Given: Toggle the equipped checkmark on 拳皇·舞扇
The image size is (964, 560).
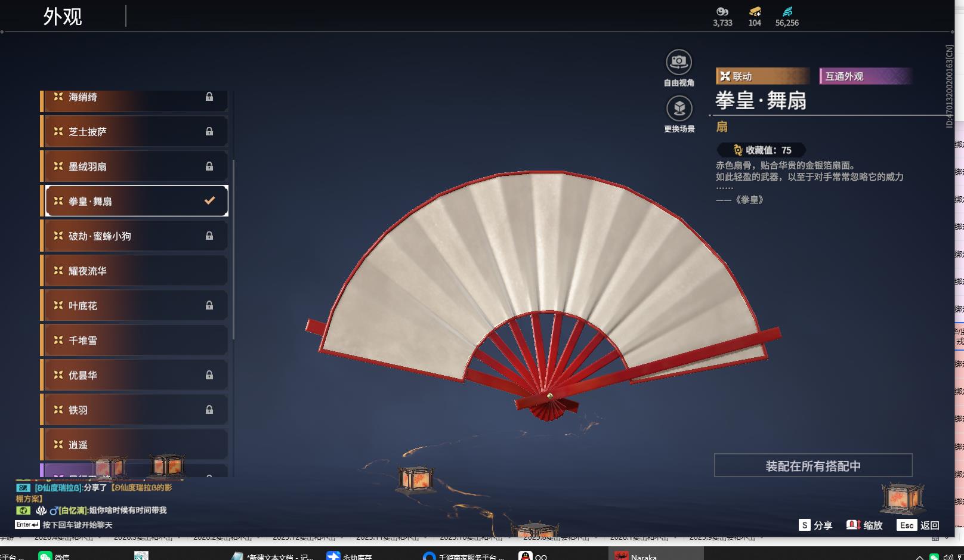Looking at the screenshot, I should pyautogui.click(x=209, y=201).
